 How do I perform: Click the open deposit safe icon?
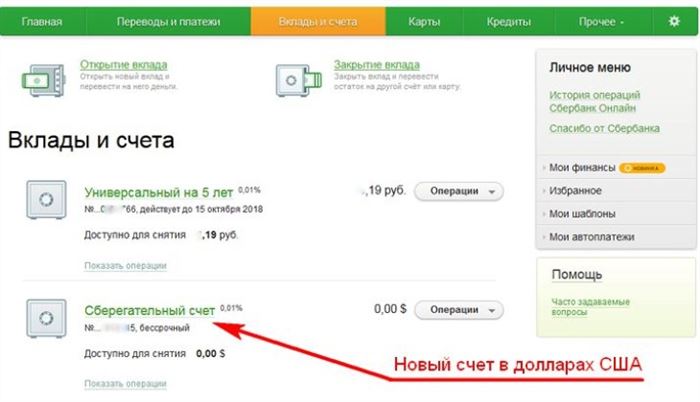[44, 80]
